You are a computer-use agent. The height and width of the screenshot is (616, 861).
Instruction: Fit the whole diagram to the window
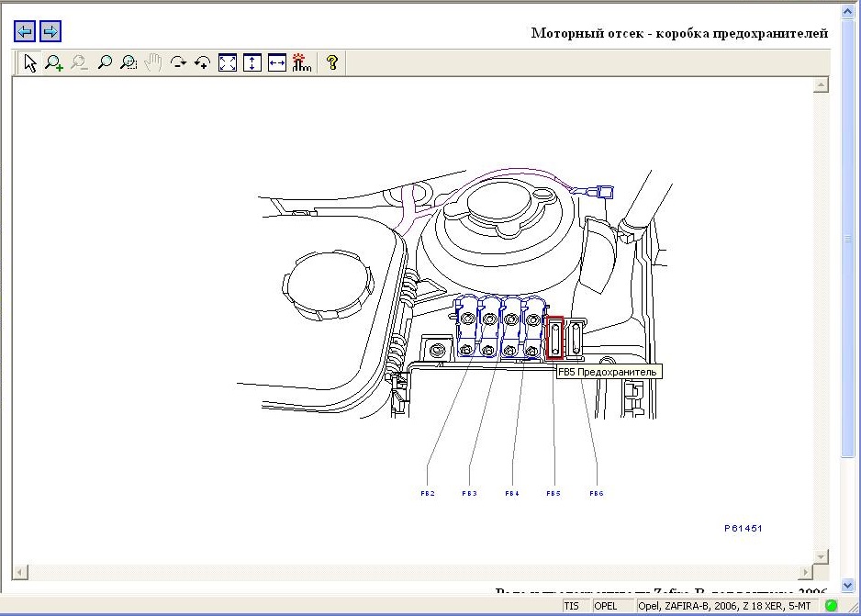[x=228, y=62]
